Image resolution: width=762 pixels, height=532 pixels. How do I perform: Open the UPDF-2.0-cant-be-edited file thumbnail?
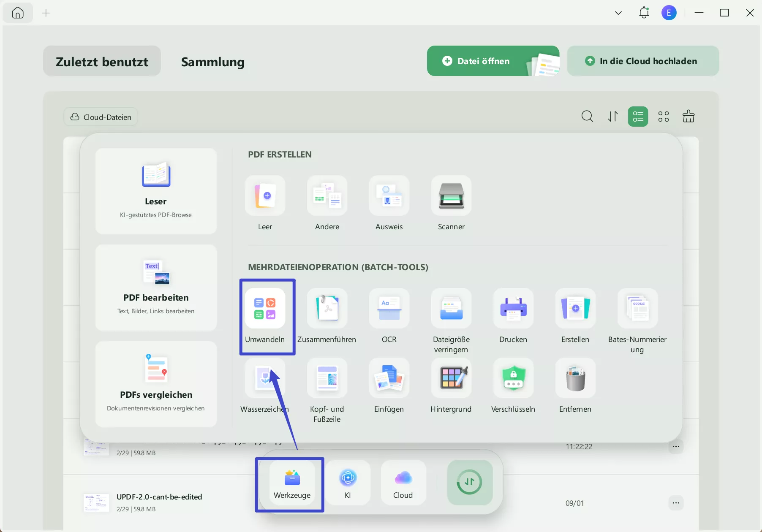[96, 503]
